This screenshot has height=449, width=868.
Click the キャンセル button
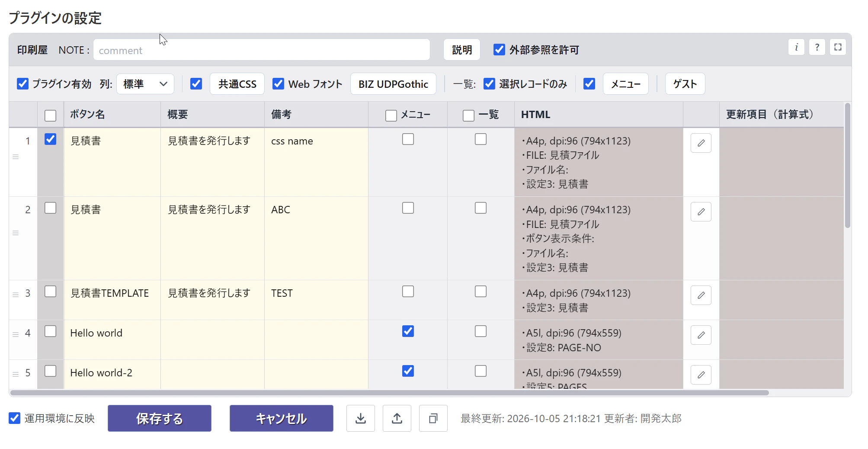click(x=282, y=418)
